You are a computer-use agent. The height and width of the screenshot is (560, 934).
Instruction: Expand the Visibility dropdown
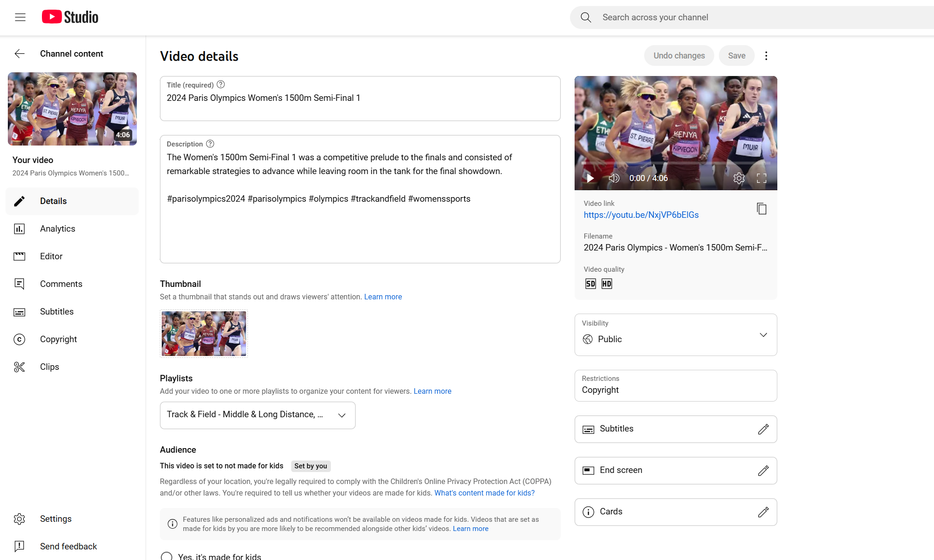coord(763,335)
